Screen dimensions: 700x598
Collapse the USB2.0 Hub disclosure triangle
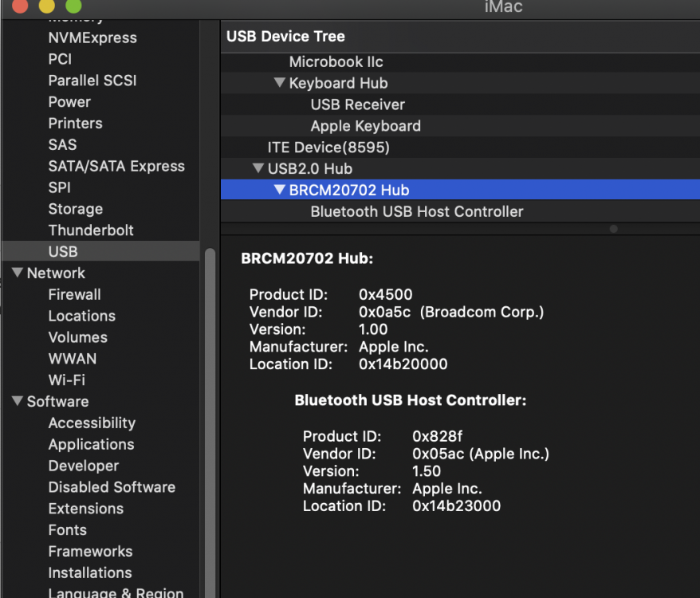(258, 168)
